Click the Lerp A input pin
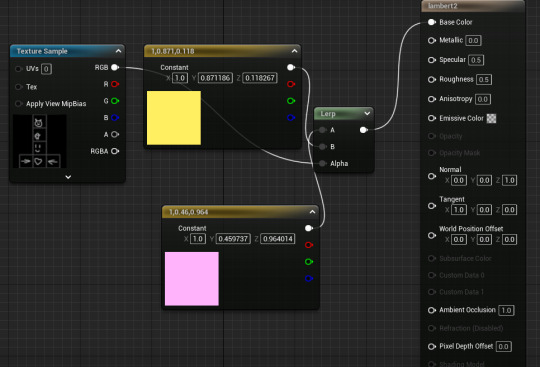The width and height of the screenshot is (540, 367). click(322, 130)
